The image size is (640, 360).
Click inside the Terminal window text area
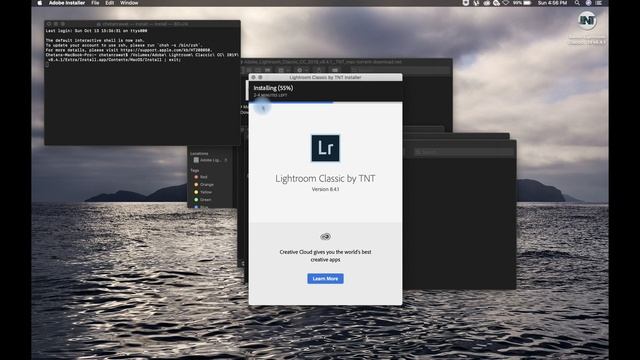pos(142,87)
